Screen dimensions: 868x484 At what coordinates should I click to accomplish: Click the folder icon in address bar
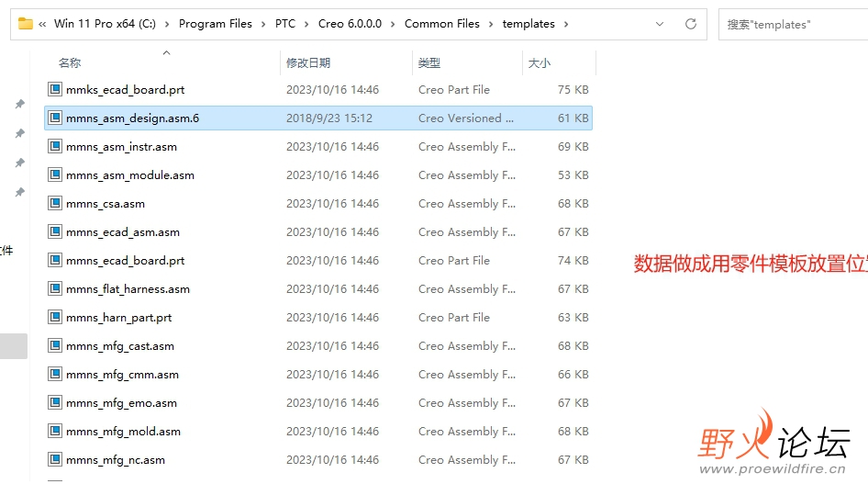(26, 24)
